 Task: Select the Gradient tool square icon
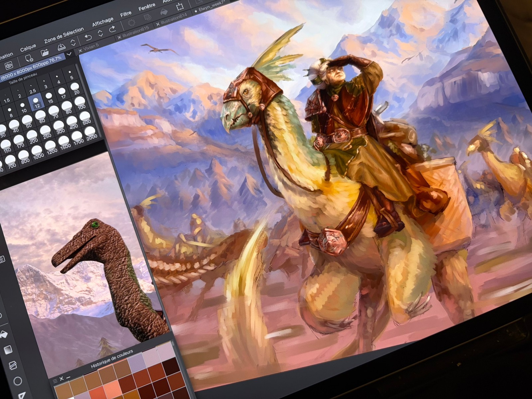[x=8, y=350]
